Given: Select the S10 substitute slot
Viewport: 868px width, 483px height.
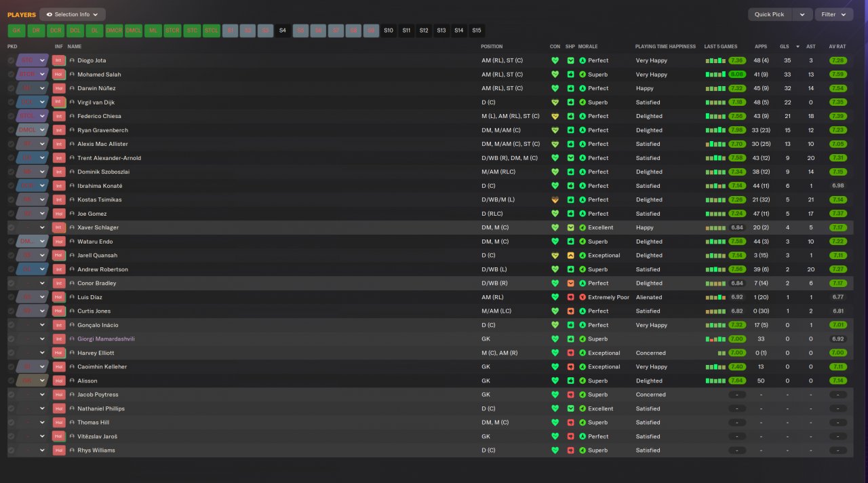Looking at the screenshot, I should click(x=389, y=31).
